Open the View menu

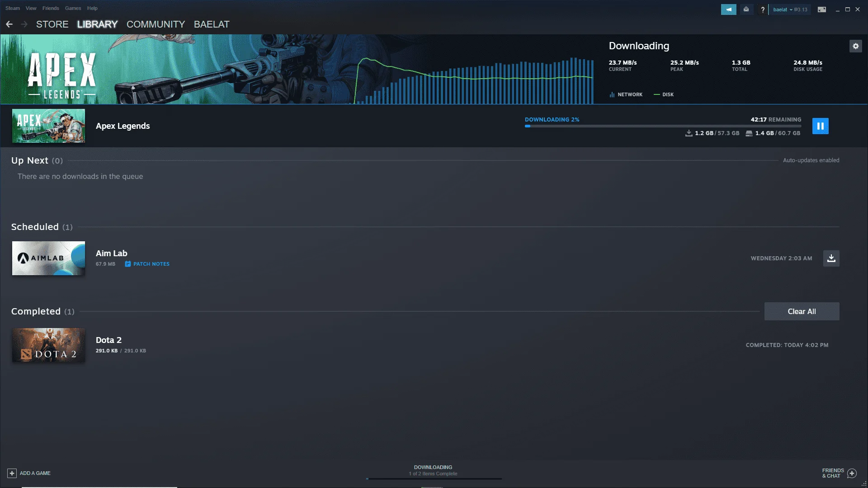[31, 8]
